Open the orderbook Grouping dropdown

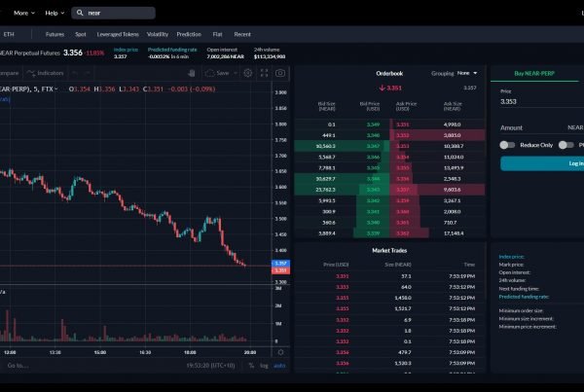[467, 73]
